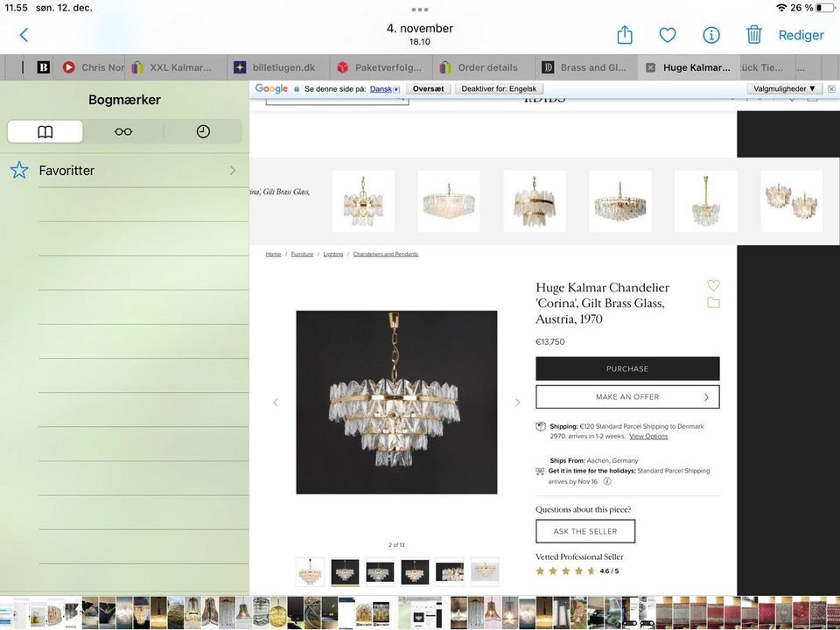Open the share sheet icon

coord(625,35)
